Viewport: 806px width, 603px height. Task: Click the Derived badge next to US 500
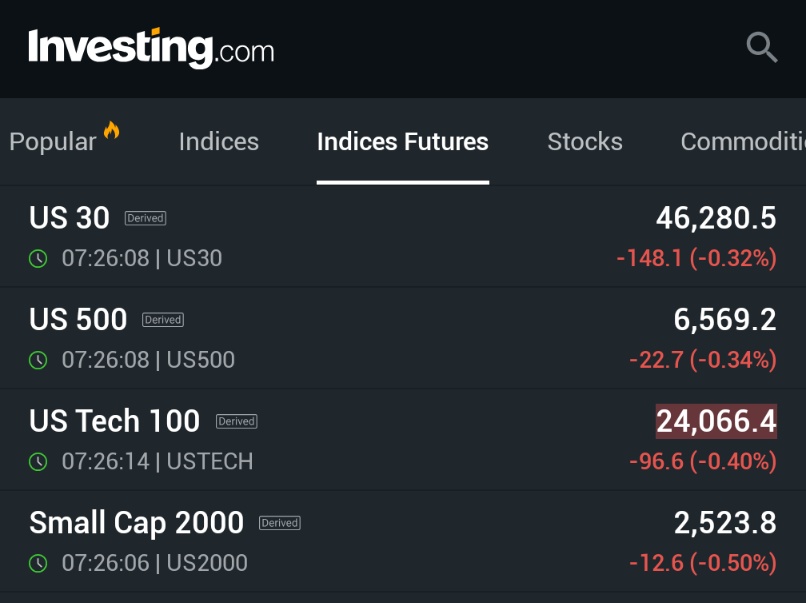(x=163, y=320)
